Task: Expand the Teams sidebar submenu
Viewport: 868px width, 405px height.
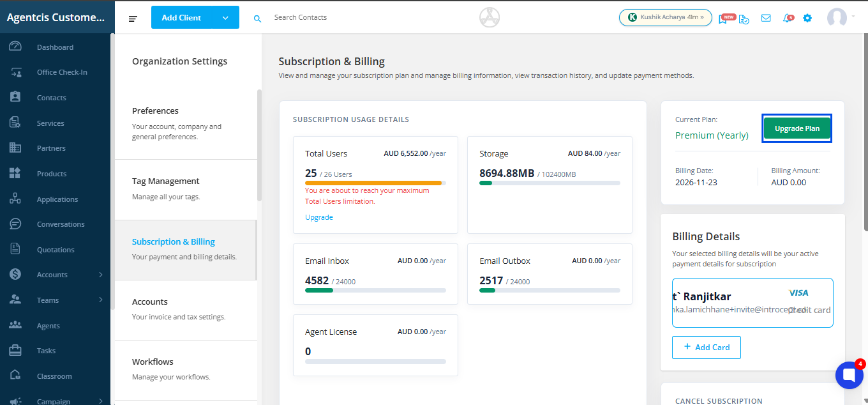Action: [x=101, y=300]
